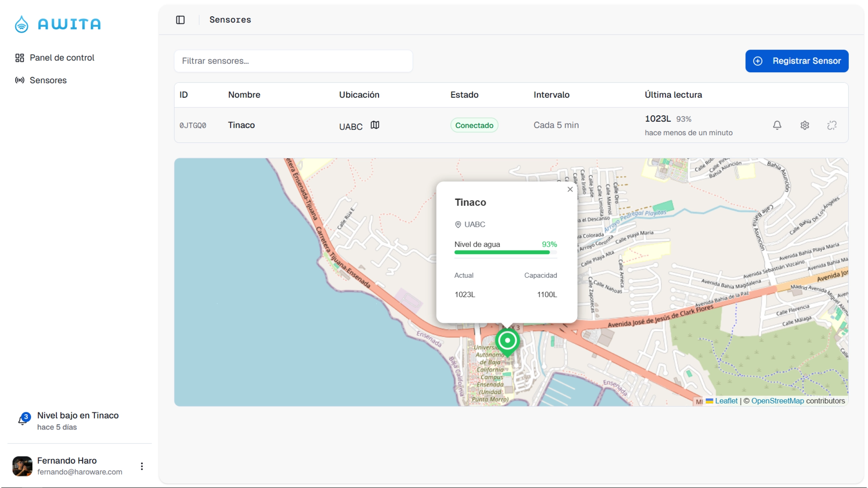Screen dimensions: 868x488
Task: Click the 1023L reading in table
Action: (x=658, y=119)
